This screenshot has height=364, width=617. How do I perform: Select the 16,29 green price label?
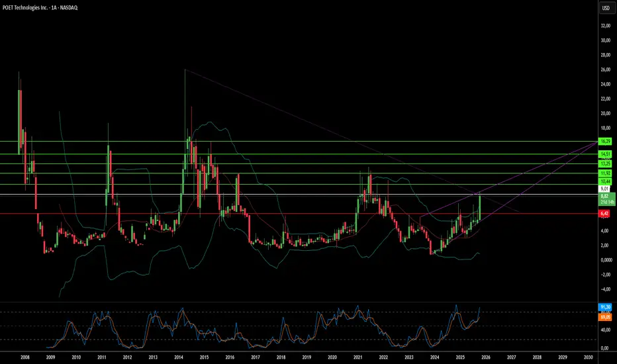[x=605, y=141]
